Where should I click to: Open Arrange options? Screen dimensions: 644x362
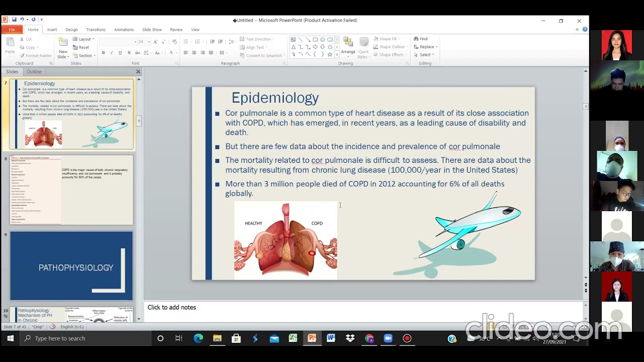pos(348,47)
